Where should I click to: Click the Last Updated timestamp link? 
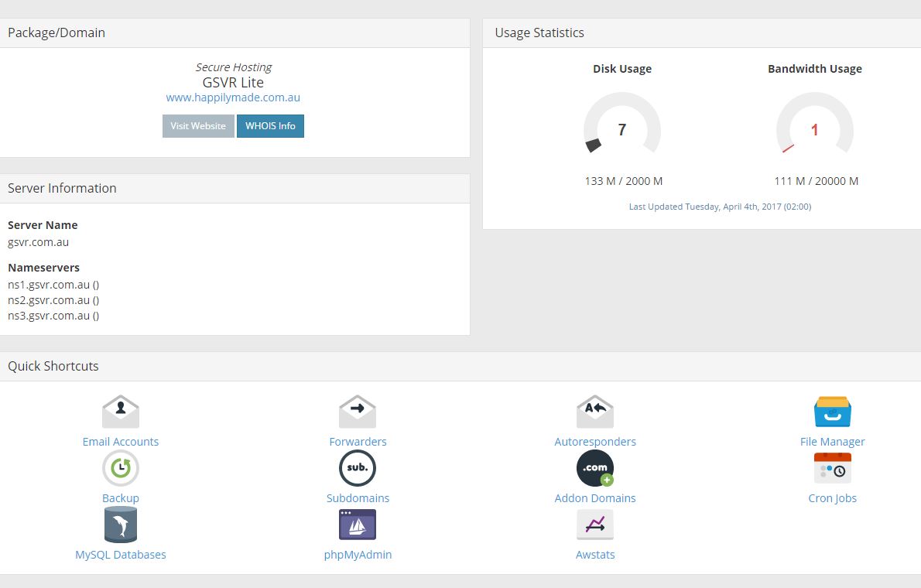(720, 207)
